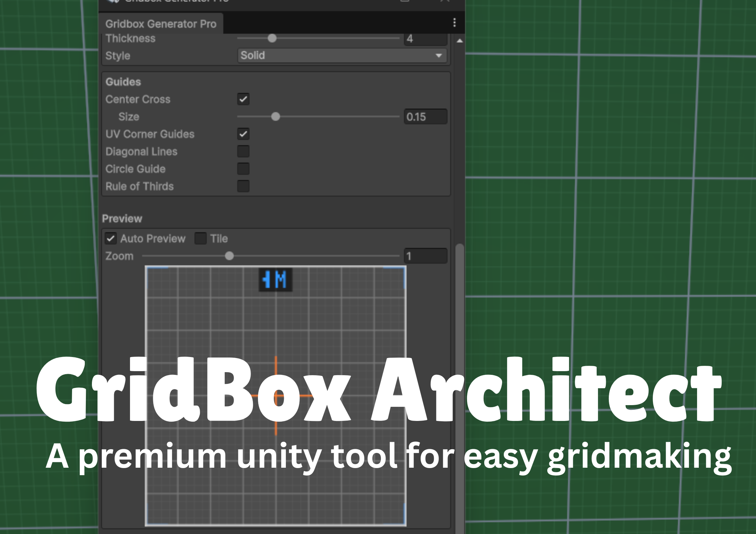
Task: Adjust the preview Zoom slider
Action: tap(229, 256)
